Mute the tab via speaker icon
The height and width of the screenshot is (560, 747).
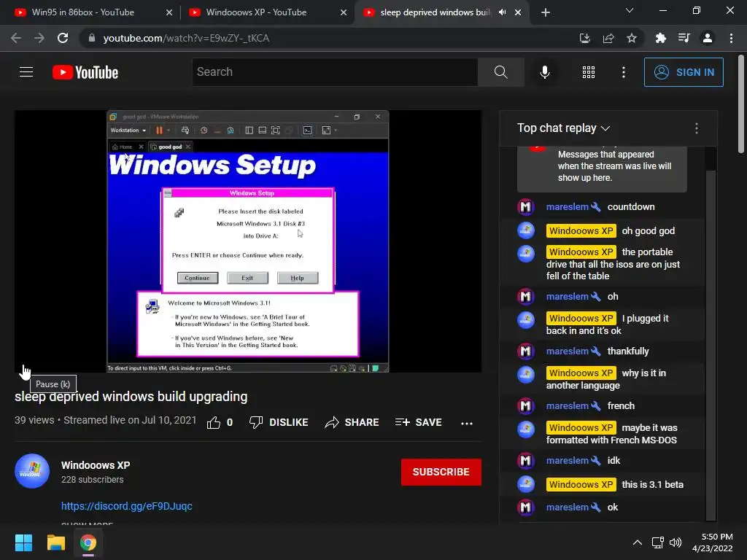tap(502, 12)
